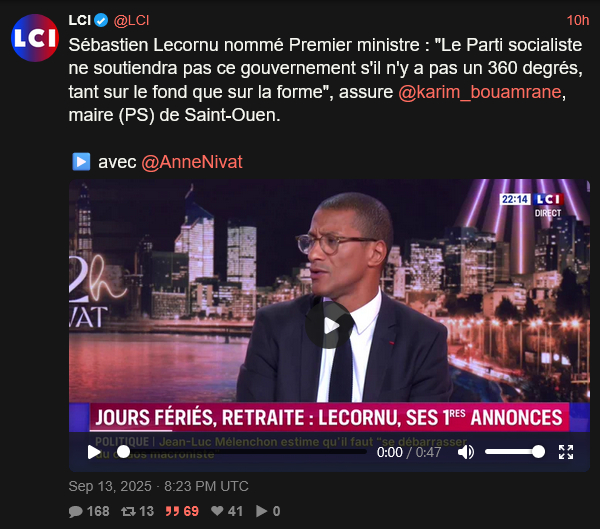
Task: Play the video from control bar
Action: [x=94, y=452]
